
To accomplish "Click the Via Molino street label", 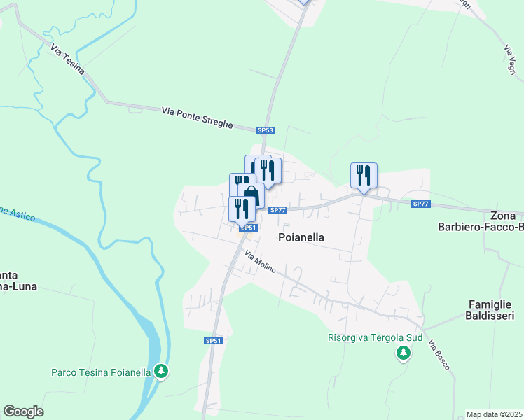I will coord(261,261).
